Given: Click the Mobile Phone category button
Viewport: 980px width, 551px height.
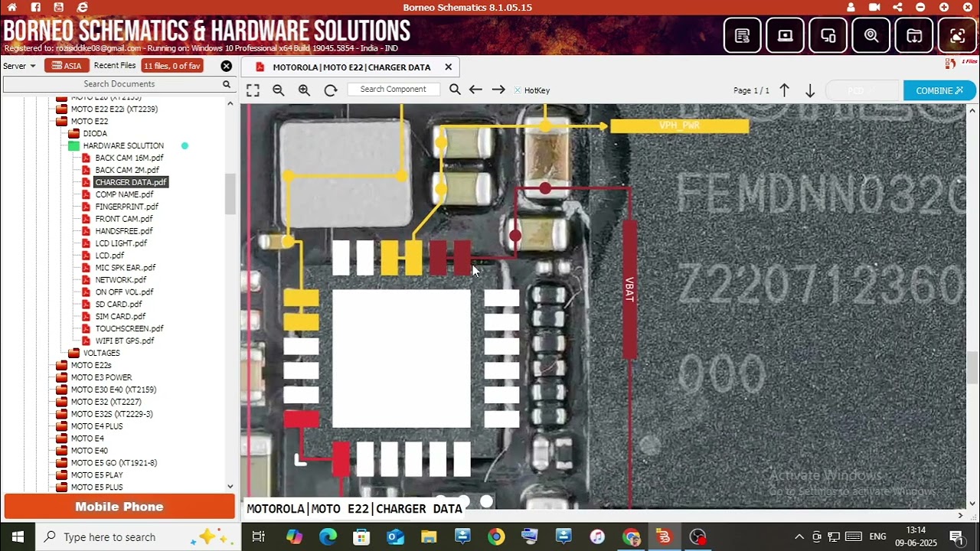Looking at the screenshot, I should (x=119, y=507).
